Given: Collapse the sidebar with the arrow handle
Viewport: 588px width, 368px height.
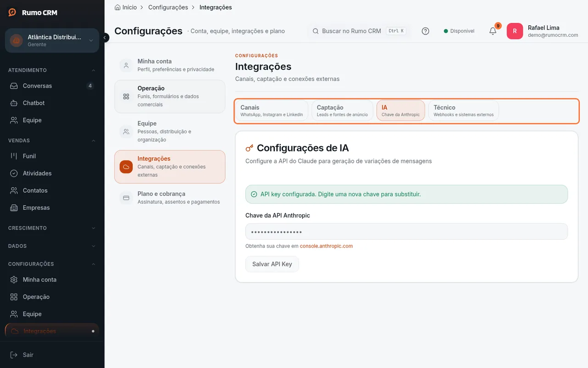Looking at the screenshot, I should pos(105,38).
